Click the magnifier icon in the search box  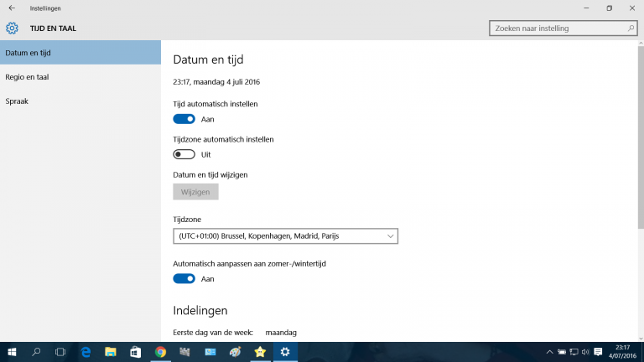point(631,28)
